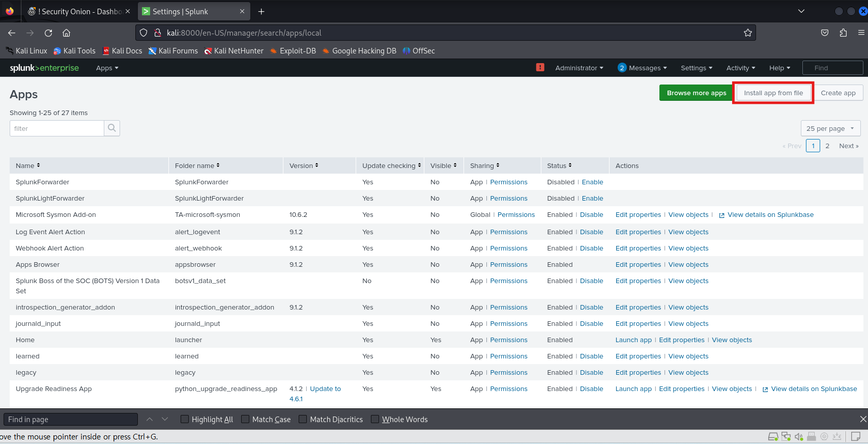Sort by Folder name column header
This screenshot has width=868, height=444.
[x=197, y=165]
